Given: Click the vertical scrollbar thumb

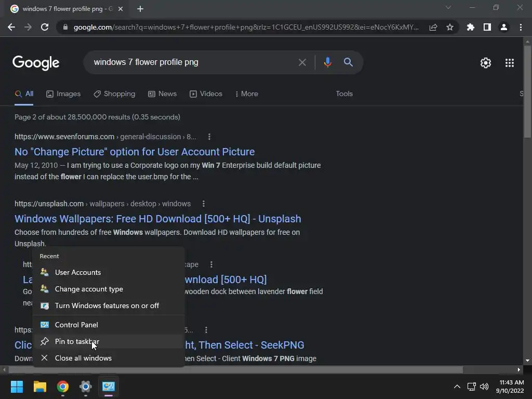Looking at the screenshot, I should 527,91.
